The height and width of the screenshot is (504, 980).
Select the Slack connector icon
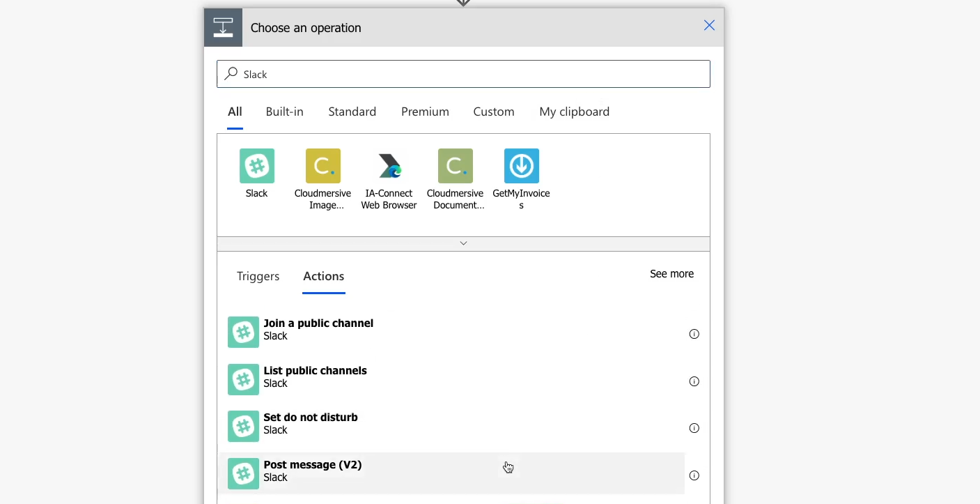[x=257, y=166]
